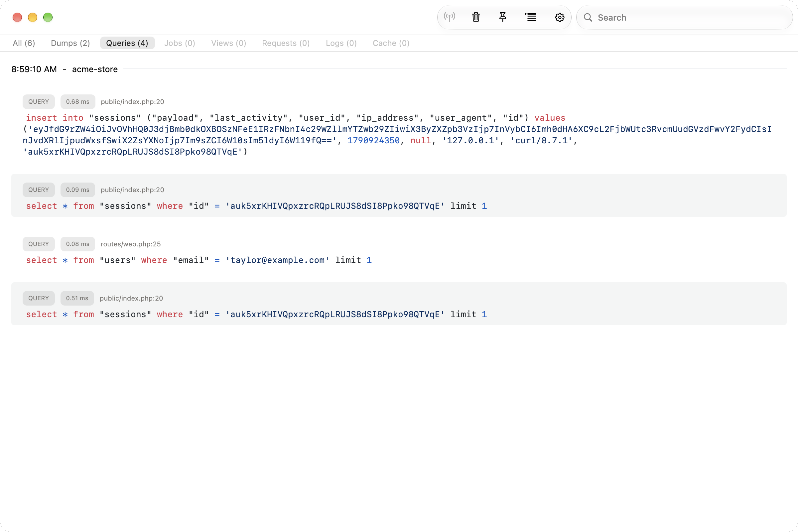Switch to Views (0) tab
Screen dimensions: 798x532
click(x=229, y=43)
